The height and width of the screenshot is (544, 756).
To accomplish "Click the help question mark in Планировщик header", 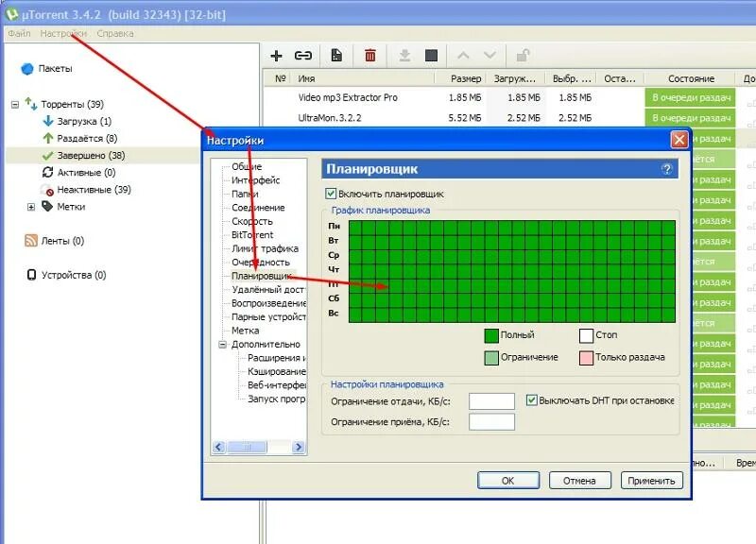I will [x=667, y=169].
